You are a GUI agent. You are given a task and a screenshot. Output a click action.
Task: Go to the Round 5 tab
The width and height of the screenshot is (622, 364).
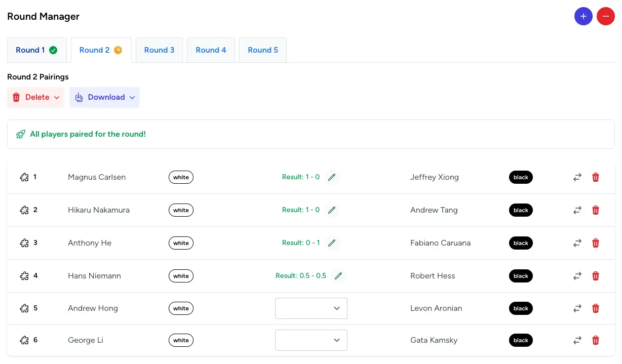pyautogui.click(x=262, y=50)
